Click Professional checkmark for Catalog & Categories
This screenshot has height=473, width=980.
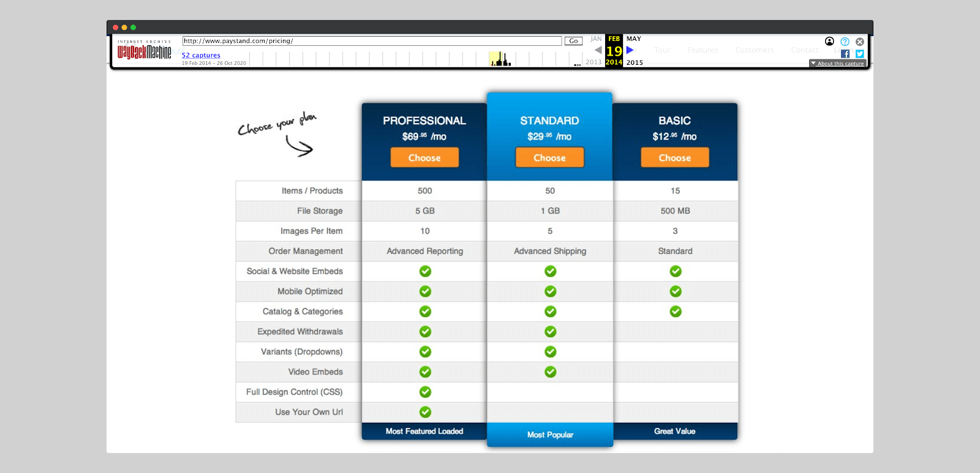click(x=425, y=311)
